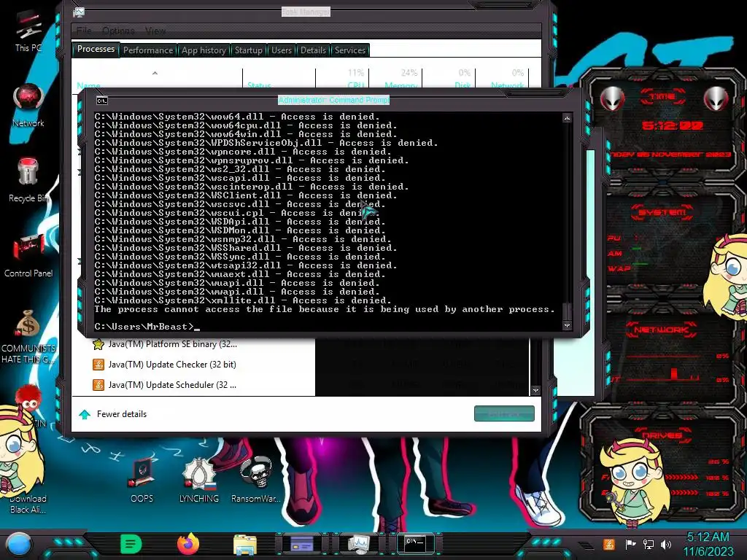
Task: Open the taskbar clock showing 5:12 AM
Action: pos(708,544)
